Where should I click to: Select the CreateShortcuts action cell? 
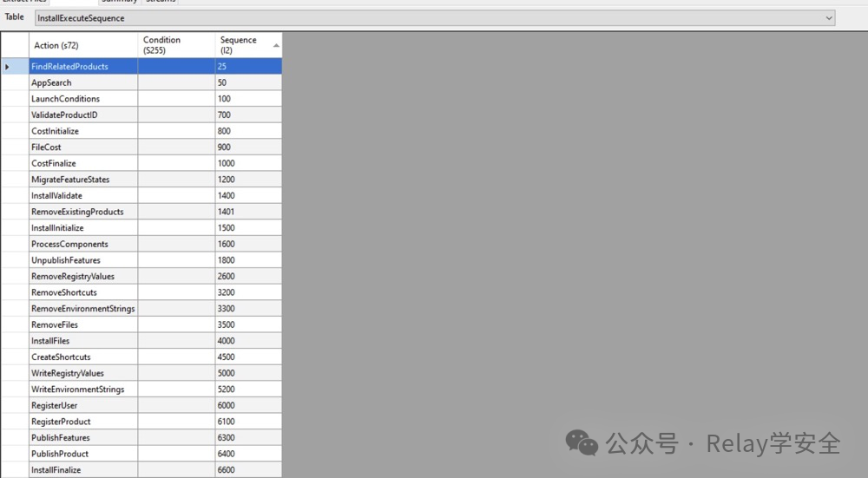coord(83,357)
